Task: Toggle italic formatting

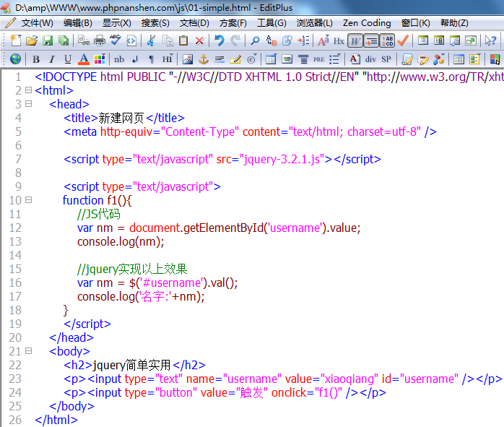Action: 52,59
